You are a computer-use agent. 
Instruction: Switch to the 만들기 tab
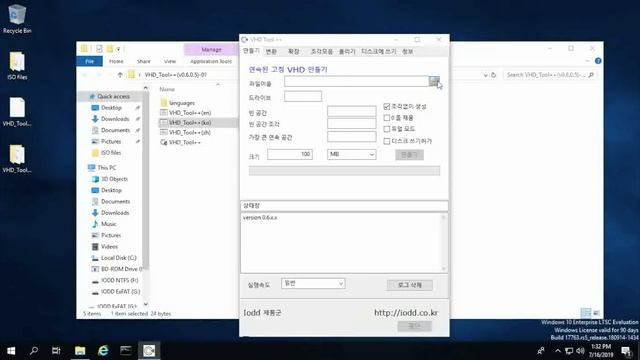click(251, 51)
